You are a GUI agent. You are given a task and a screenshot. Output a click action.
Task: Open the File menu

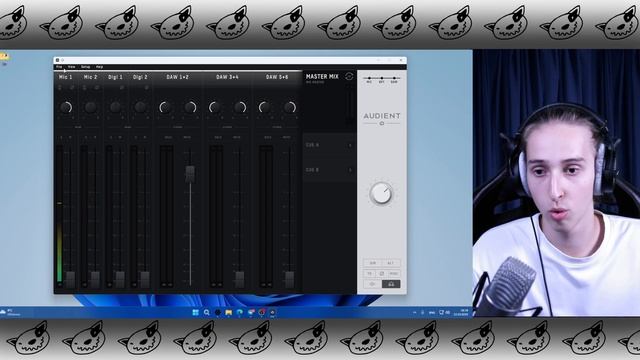pyautogui.click(x=59, y=67)
